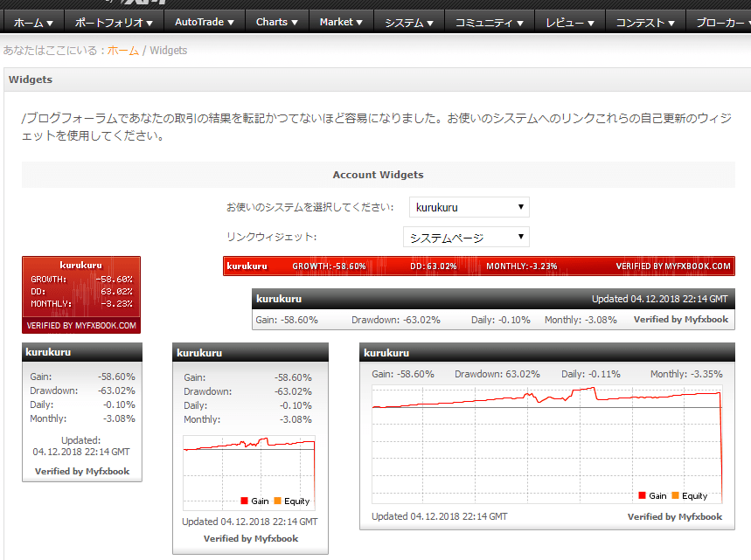
Task: Click Monthly: -3.35% in large chart widget
Action: pyautogui.click(x=685, y=374)
